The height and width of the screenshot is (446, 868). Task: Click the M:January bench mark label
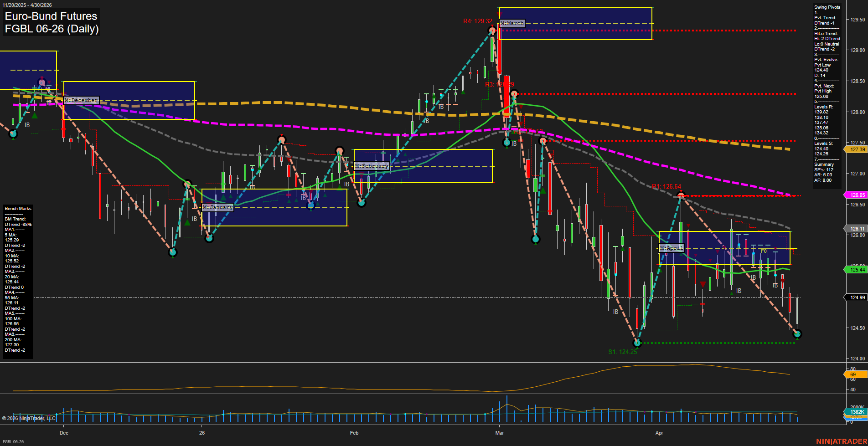(218, 207)
